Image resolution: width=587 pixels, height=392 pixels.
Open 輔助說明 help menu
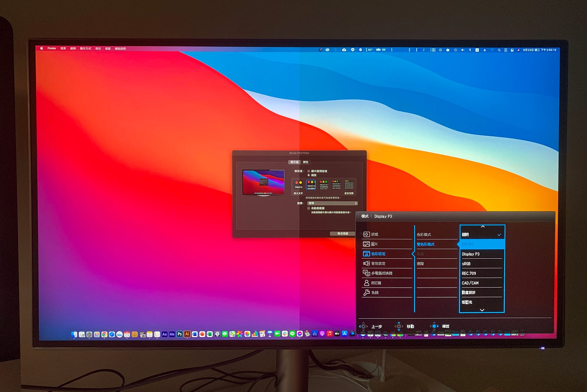[x=120, y=48]
